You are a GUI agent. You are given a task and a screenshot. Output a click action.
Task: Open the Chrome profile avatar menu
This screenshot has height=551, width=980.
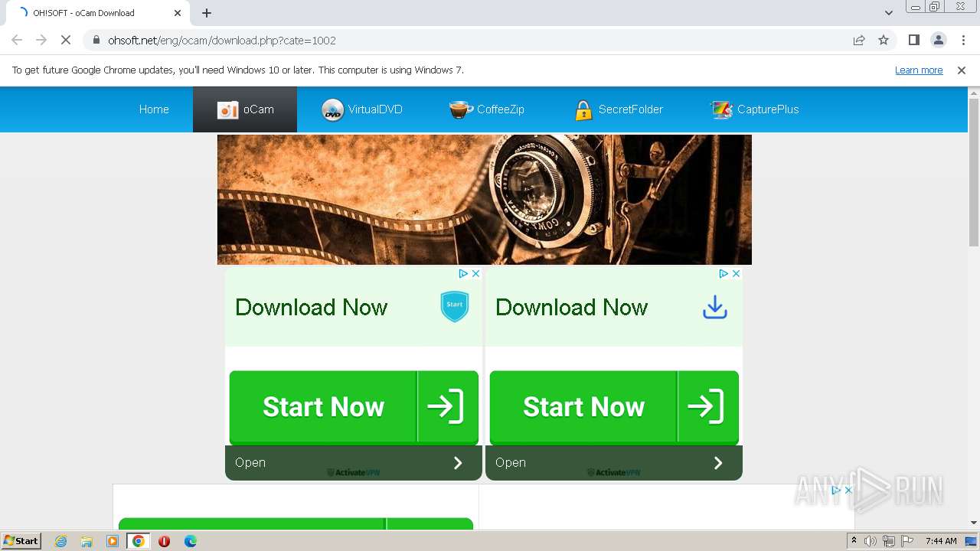pyautogui.click(x=939, y=41)
